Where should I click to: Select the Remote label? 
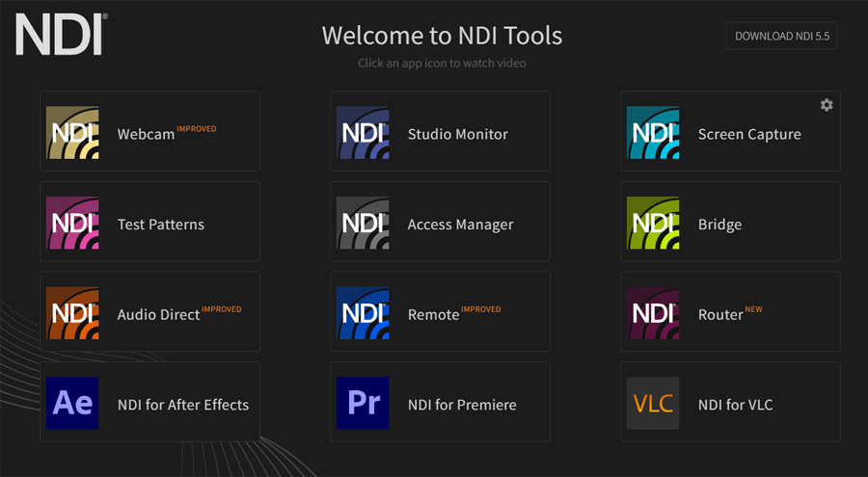(433, 315)
